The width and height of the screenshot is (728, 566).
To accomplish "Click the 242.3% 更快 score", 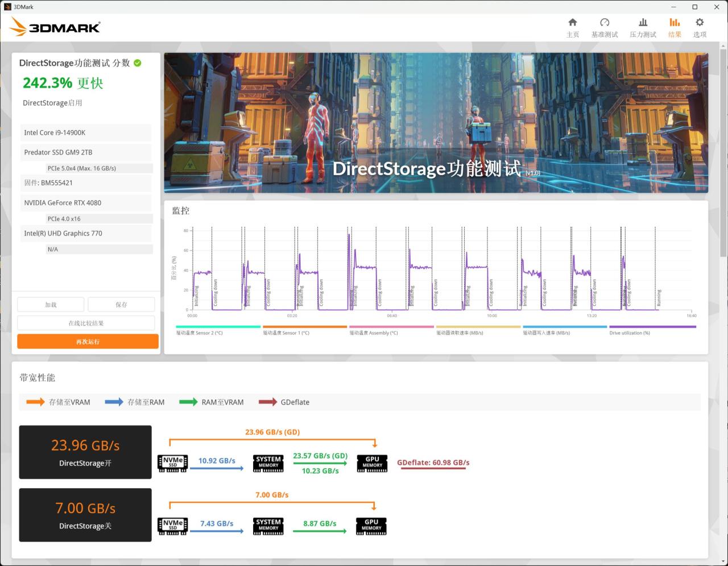I will pyautogui.click(x=63, y=83).
